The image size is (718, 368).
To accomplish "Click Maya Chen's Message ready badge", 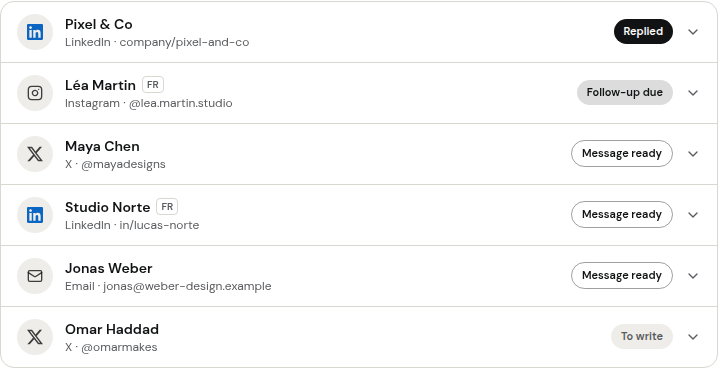I will pos(622,153).
